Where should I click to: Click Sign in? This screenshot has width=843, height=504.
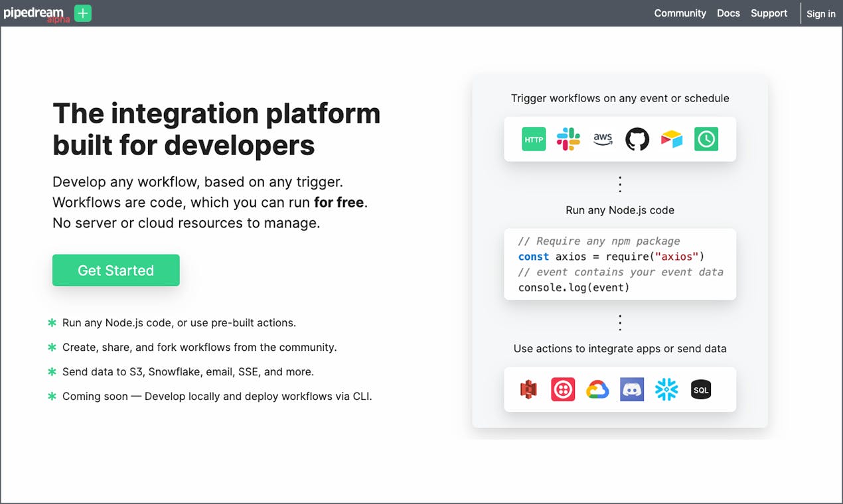pos(821,14)
